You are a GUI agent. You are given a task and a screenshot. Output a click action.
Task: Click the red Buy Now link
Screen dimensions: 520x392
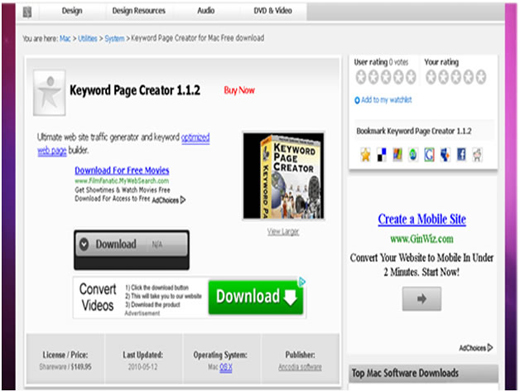click(x=239, y=90)
